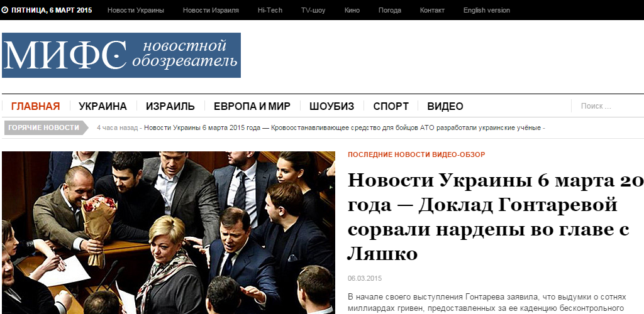Open the ИЗРАИЛЬ menu item
This screenshot has width=644, height=314.
[x=170, y=107]
